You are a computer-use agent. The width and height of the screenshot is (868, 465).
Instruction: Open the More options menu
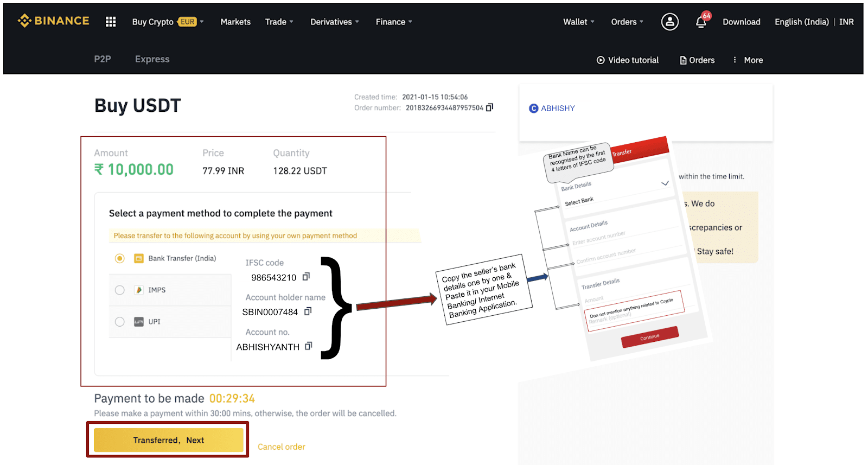tap(753, 60)
